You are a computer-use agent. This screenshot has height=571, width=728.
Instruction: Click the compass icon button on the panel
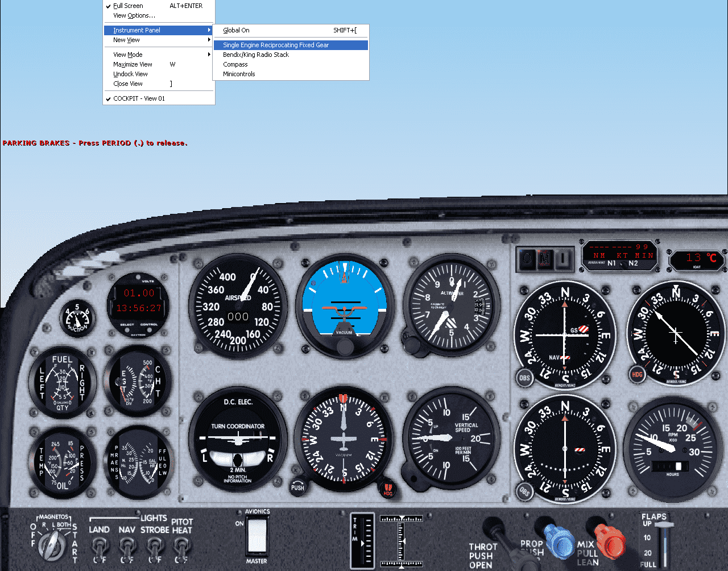point(528,259)
